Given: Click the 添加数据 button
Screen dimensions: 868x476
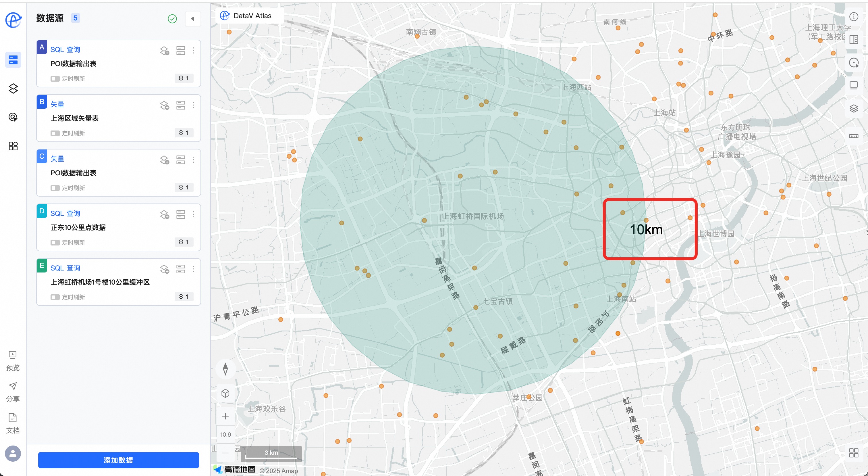Looking at the screenshot, I should (118, 460).
